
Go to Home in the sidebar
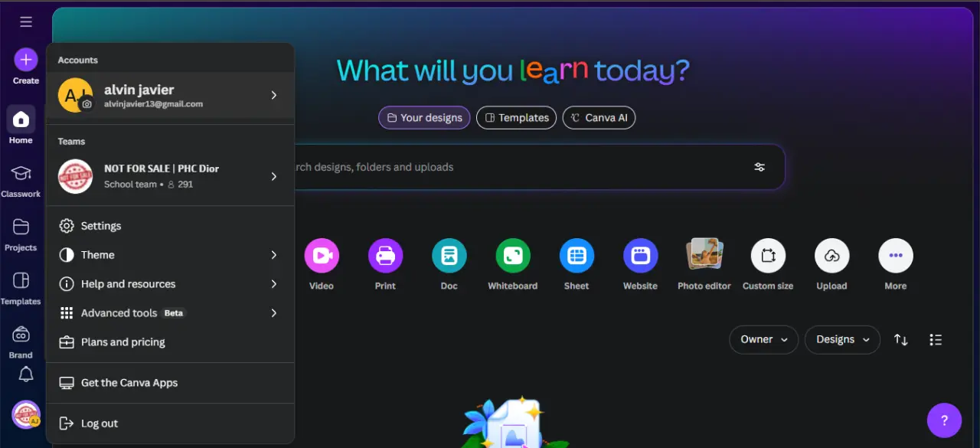[21, 126]
